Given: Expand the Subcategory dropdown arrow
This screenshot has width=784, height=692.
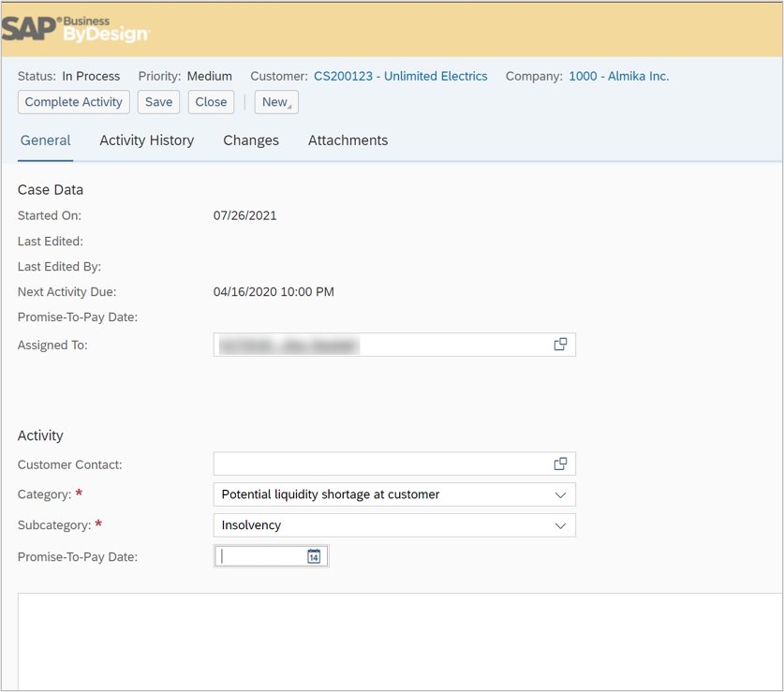Looking at the screenshot, I should [x=560, y=525].
